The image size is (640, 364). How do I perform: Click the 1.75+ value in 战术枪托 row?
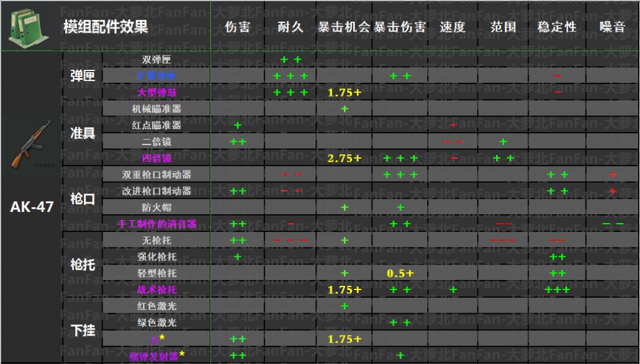point(344,290)
